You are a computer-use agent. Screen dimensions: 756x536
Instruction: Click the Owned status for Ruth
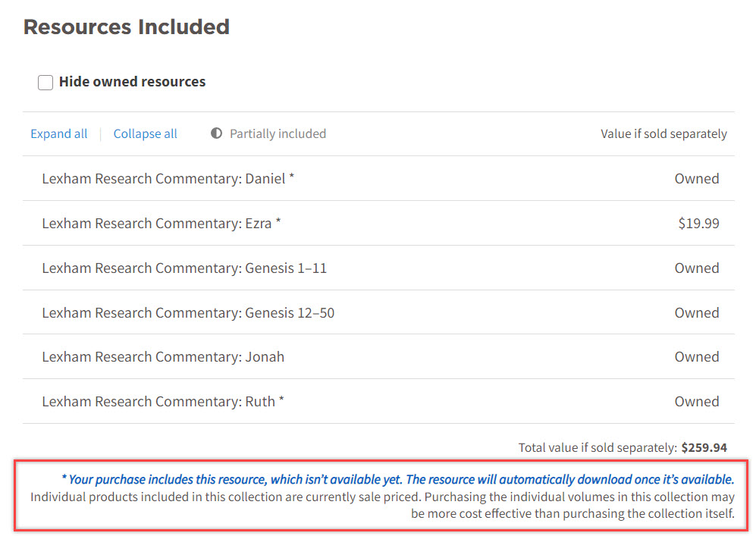[697, 402]
